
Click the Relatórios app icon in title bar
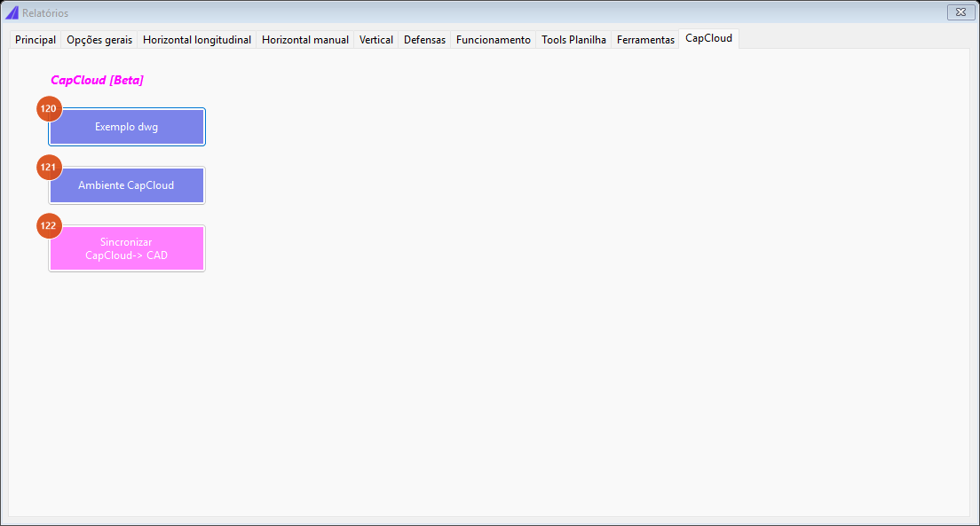click(x=12, y=12)
